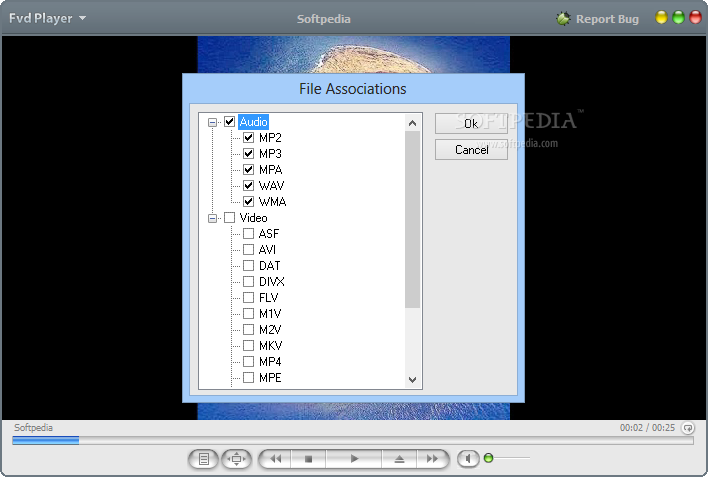Enable the MP4 checkbox
The image size is (708, 477).
[x=248, y=361]
